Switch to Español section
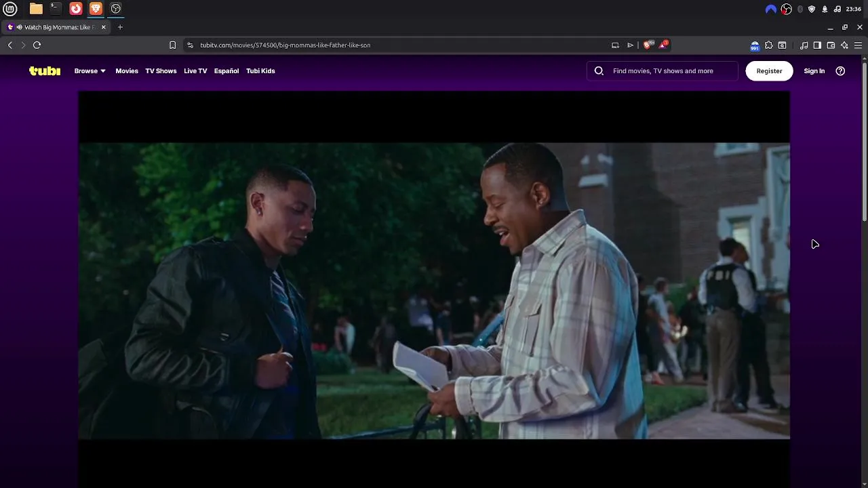 (226, 70)
